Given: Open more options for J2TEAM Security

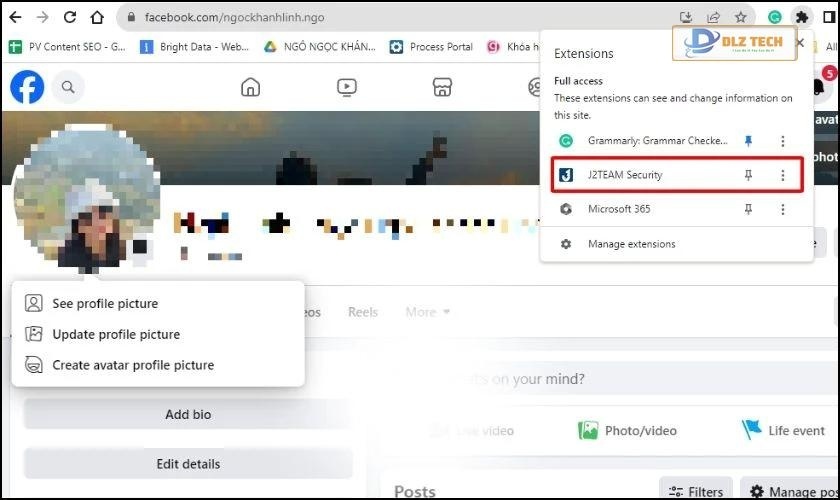Looking at the screenshot, I should (783, 175).
